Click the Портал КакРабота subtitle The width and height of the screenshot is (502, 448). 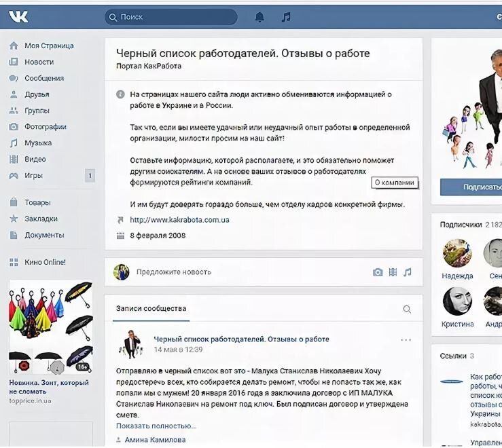[149, 66]
